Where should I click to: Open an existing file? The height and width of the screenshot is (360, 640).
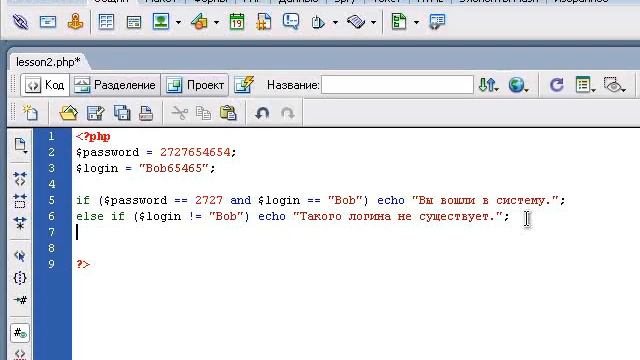(68, 113)
